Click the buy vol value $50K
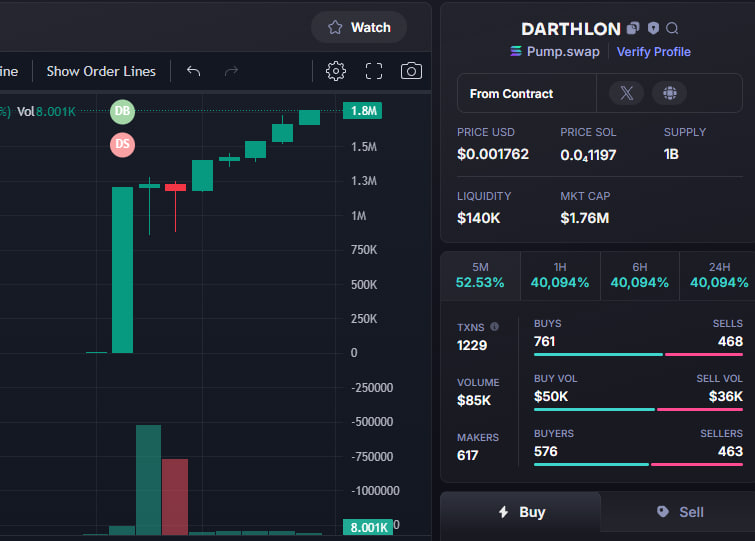The image size is (755, 541). 551,397
